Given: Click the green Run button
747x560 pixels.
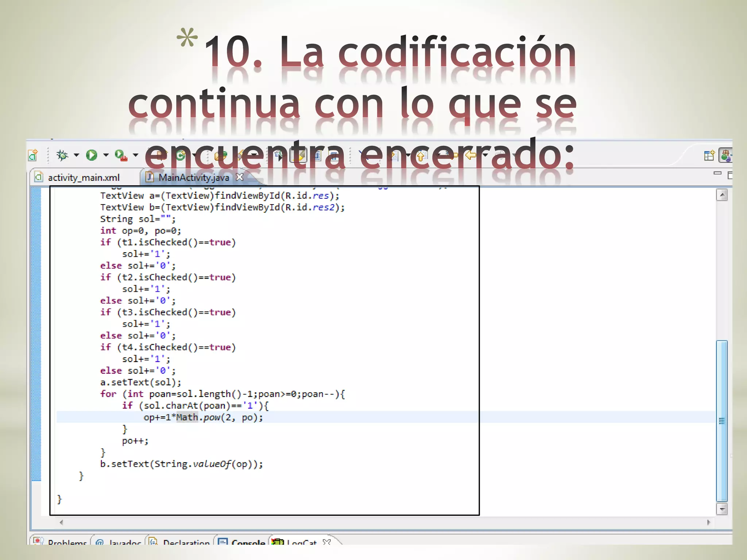Looking at the screenshot, I should pyautogui.click(x=92, y=155).
